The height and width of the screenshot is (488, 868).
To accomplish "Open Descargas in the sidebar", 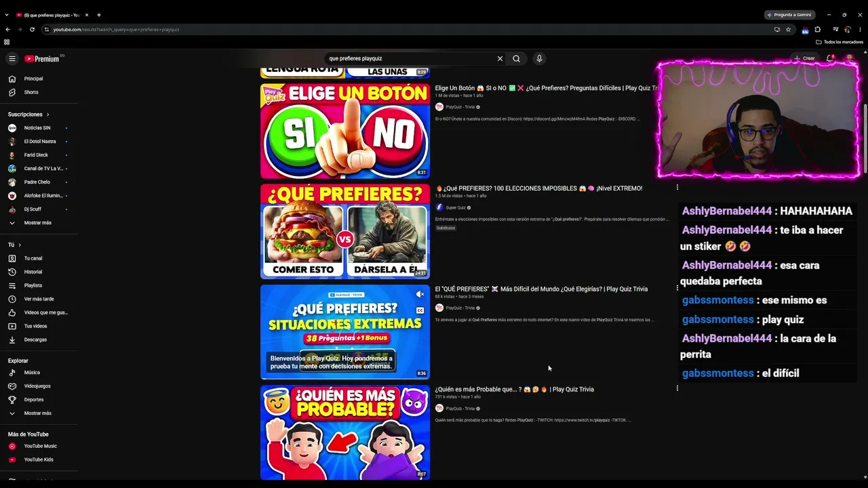I will pyautogui.click(x=39, y=340).
